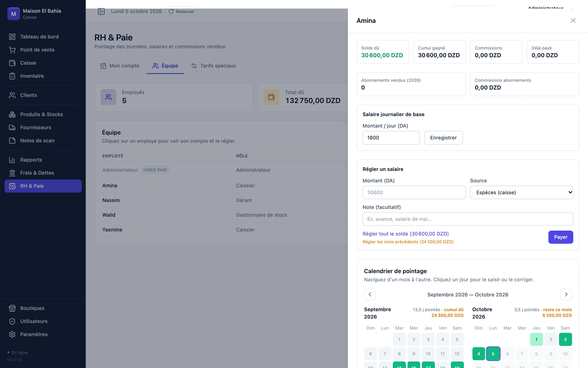Click Régler les mois précédents link
The width and height of the screenshot is (588, 368).
[408, 242]
